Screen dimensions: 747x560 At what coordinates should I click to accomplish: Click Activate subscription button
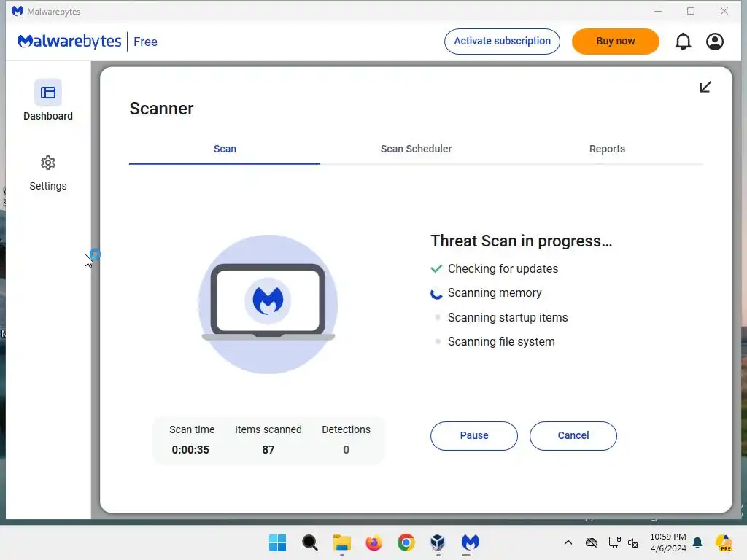[x=502, y=42]
